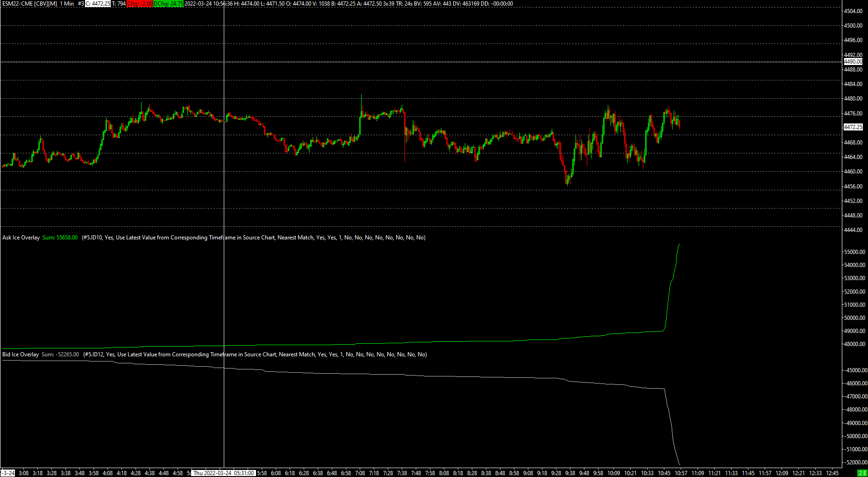Viewport: 868px width, 477px height.
Task: Click the 48000.00 Ask Ice scale label
Action: [854, 344]
